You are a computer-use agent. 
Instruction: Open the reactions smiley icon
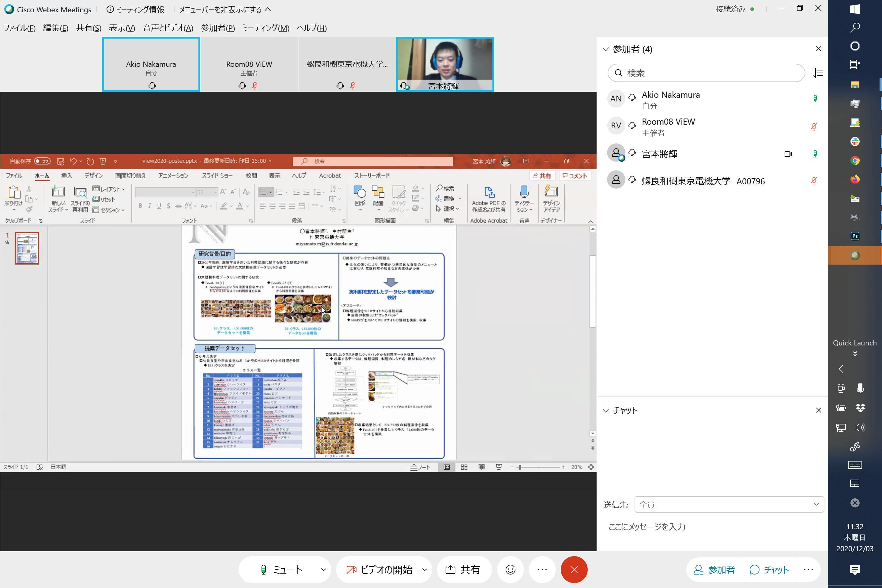511,570
